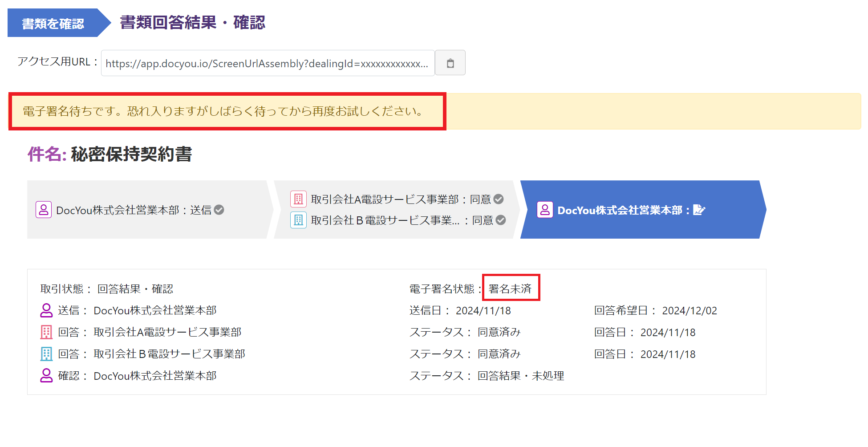868x447 pixels.
Task: Click the blue building icon in details list
Action: (x=46, y=354)
